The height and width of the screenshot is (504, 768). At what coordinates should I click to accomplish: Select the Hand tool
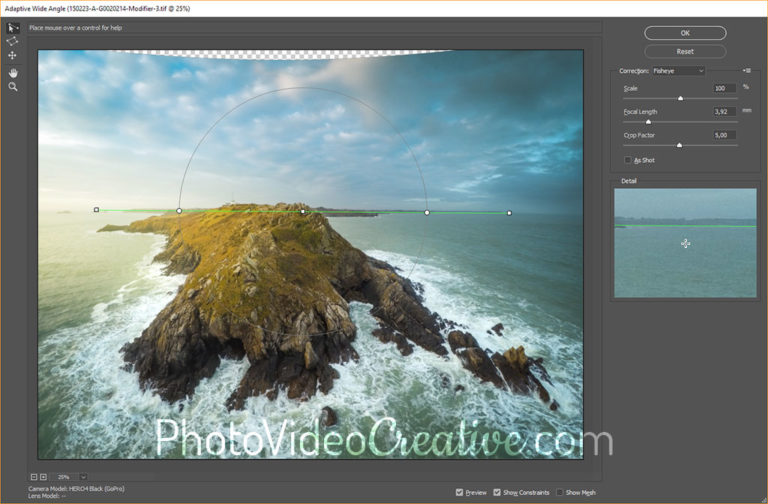coord(12,73)
